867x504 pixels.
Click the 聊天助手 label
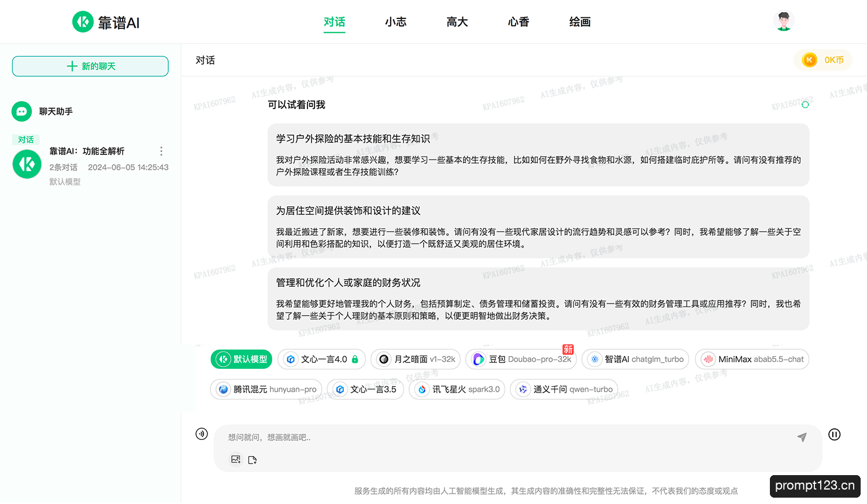point(56,112)
